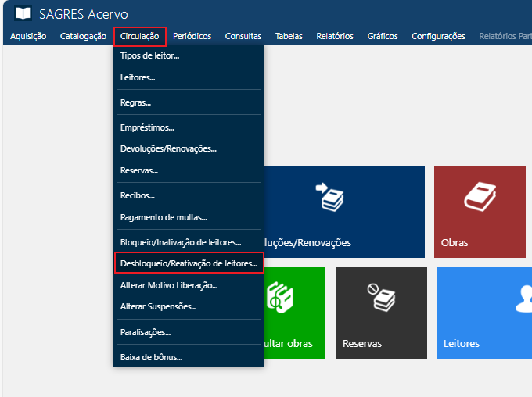
Task: Open the Obras tile book icon
Action: click(479, 198)
